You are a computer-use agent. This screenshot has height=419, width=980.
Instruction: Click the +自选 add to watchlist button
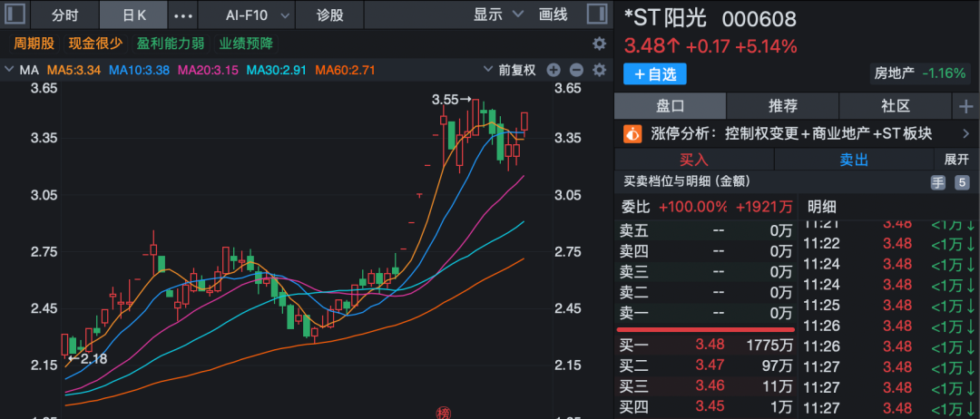[x=655, y=74]
